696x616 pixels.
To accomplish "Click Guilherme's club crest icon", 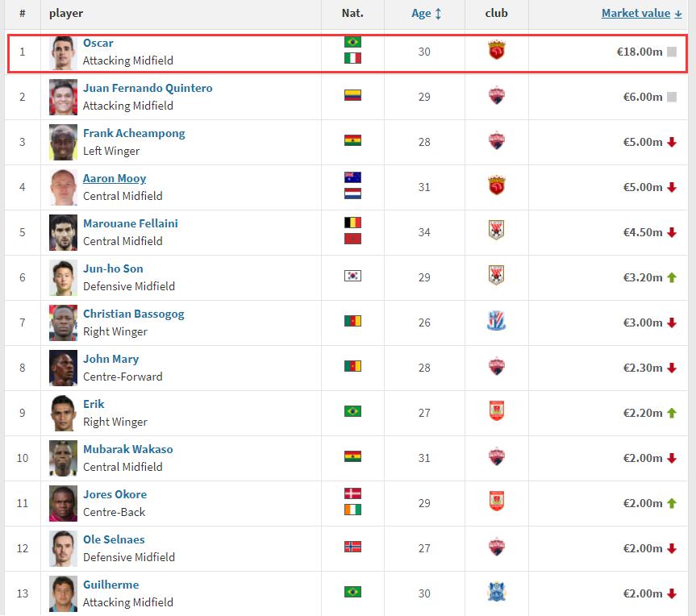I will (x=497, y=593).
